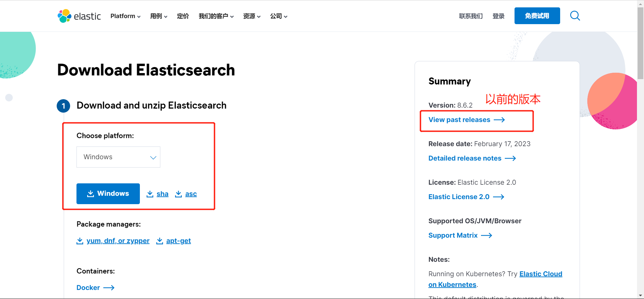Image resolution: width=644 pixels, height=299 pixels.
Task: Click the Package managers: label
Action: (x=109, y=224)
